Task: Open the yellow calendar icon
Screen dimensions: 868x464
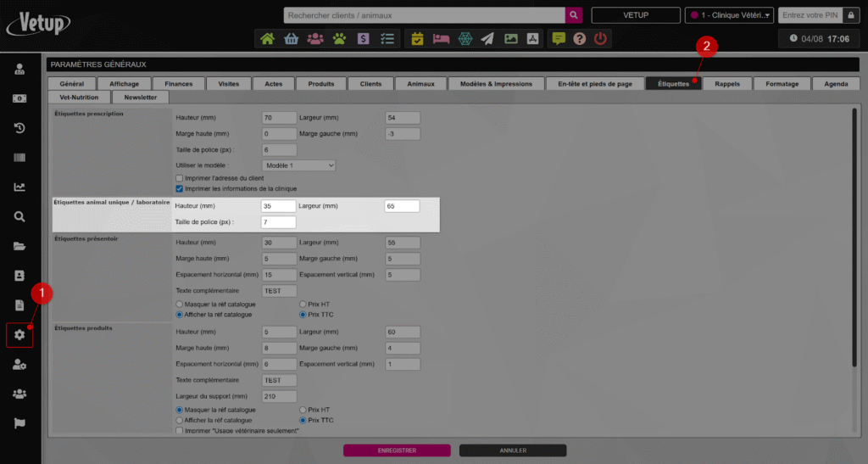Action: click(x=417, y=38)
